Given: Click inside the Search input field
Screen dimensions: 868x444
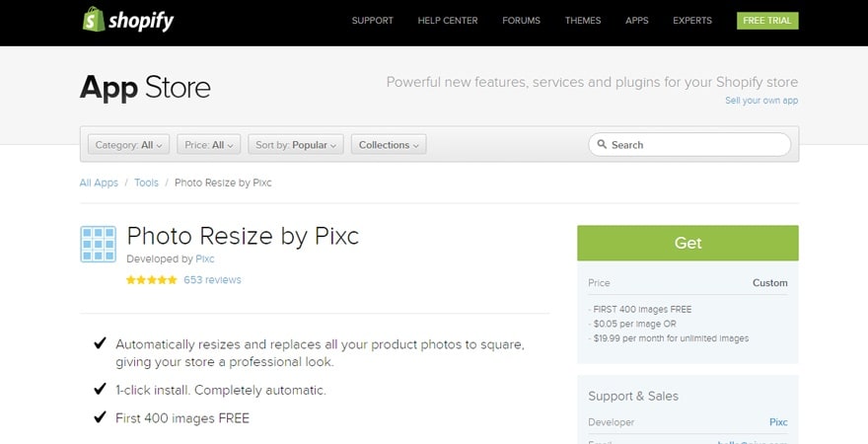Looking at the screenshot, I should (x=695, y=145).
